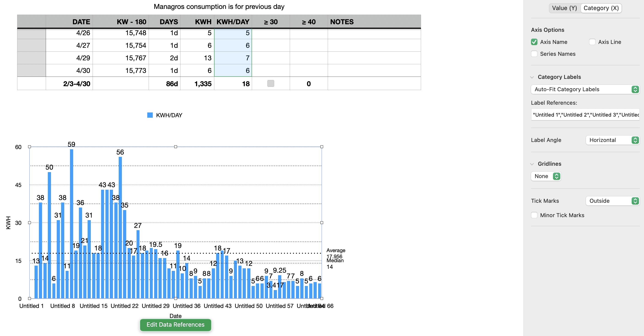Viewport: 644px width, 336px height.
Task: Click the gray checkbox in ≥ 30 column
Action: tap(271, 83)
